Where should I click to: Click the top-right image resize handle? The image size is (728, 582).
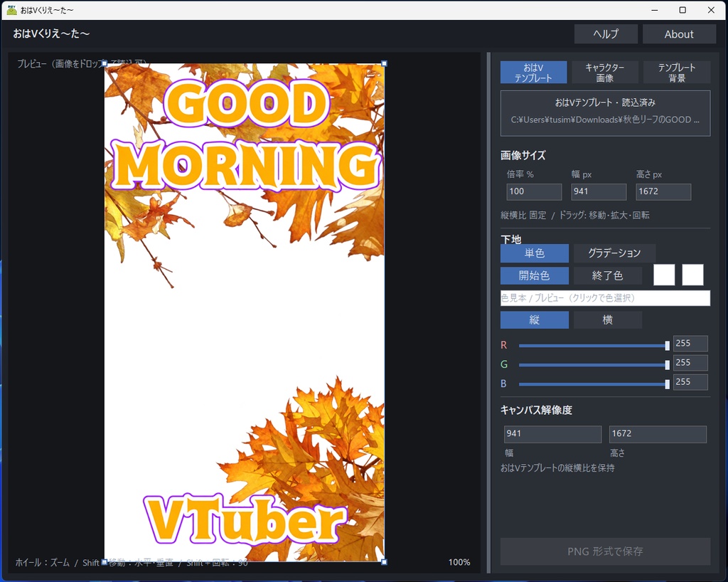click(384, 63)
